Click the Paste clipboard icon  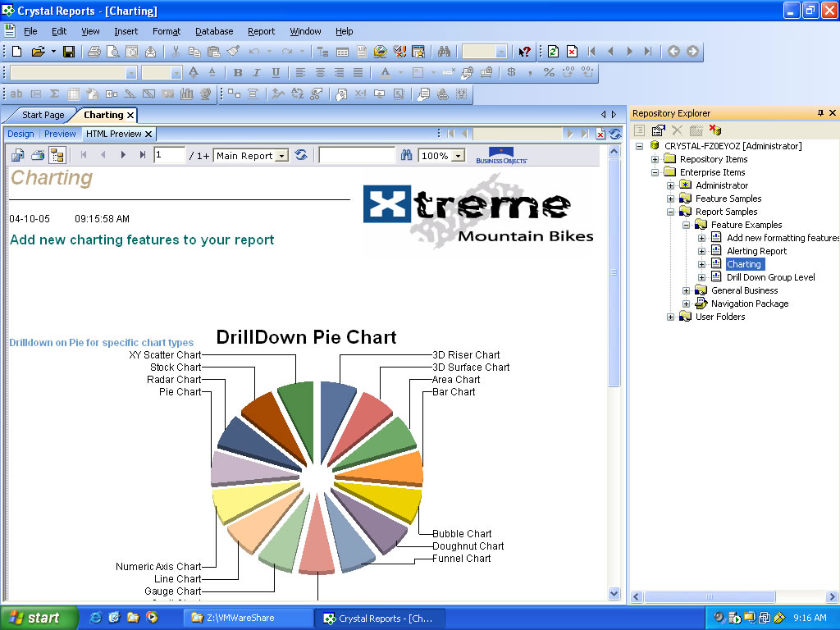pyautogui.click(x=214, y=52)
